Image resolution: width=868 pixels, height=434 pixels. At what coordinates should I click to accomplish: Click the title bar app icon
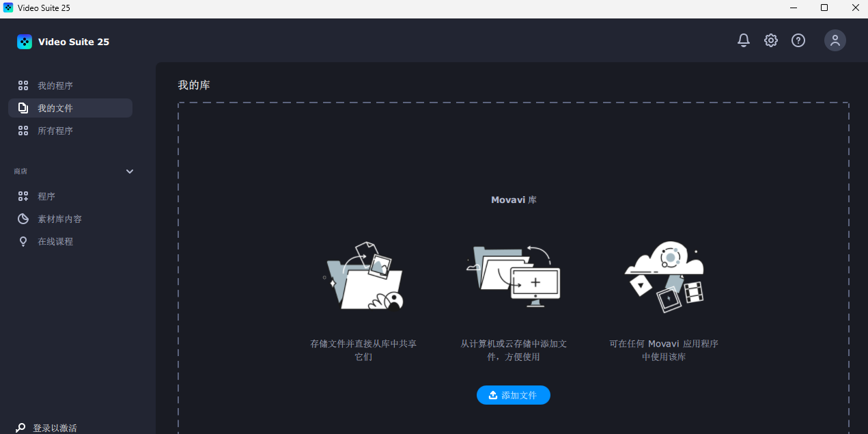click(x=8, y=8)
